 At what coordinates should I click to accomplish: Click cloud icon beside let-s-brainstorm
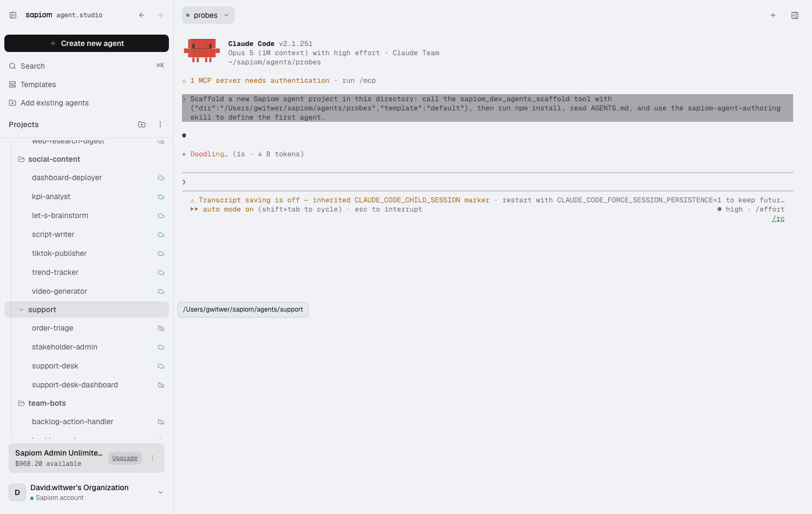161,216
